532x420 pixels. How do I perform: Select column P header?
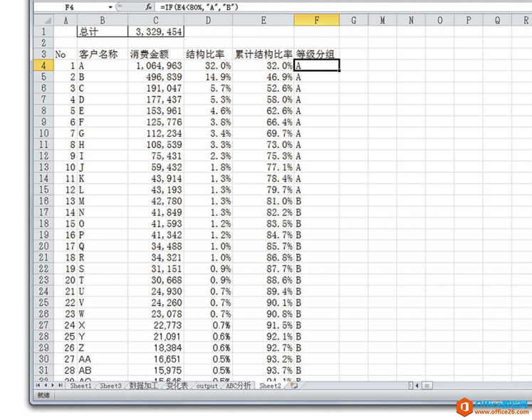pos(469,20)
